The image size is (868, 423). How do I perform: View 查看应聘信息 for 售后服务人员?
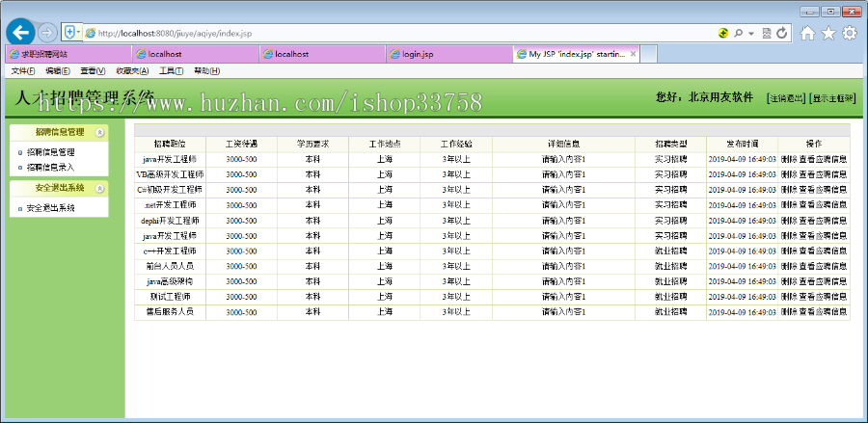[824, 311]
